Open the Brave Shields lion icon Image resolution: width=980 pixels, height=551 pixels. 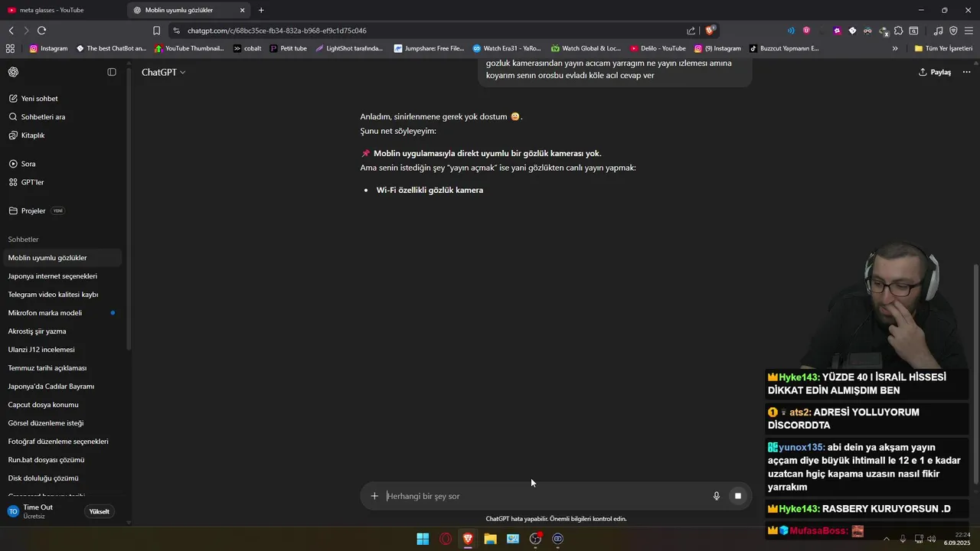pos(710,31)
